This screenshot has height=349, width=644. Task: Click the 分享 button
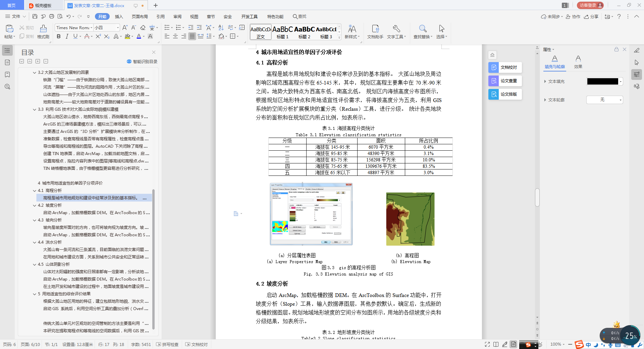(591, 16)
